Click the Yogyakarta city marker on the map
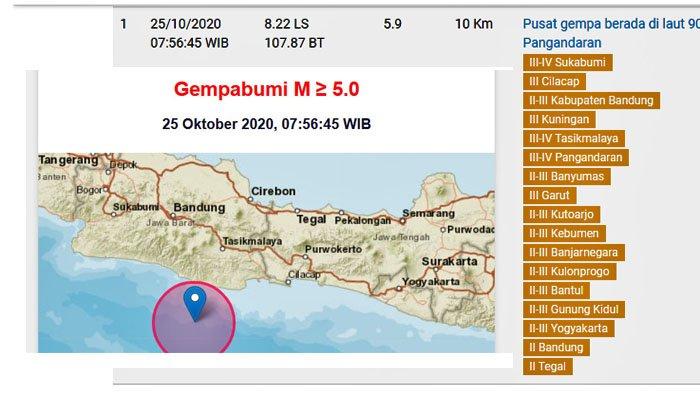The height and width of the screenshot is (393, 700). (399, 288)
